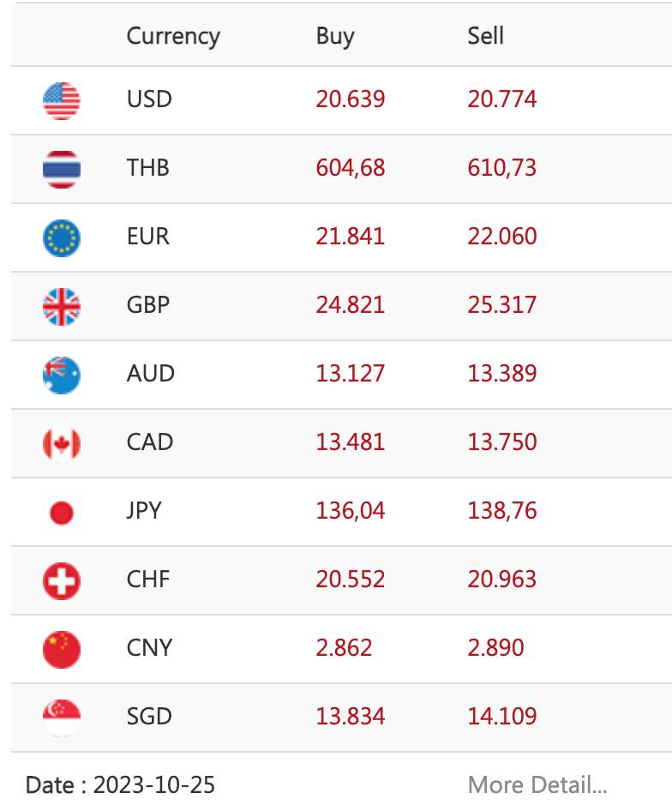This screenshot has height=811, width=672.
Task: Click the China flag icon
Action: coord(62,649)
